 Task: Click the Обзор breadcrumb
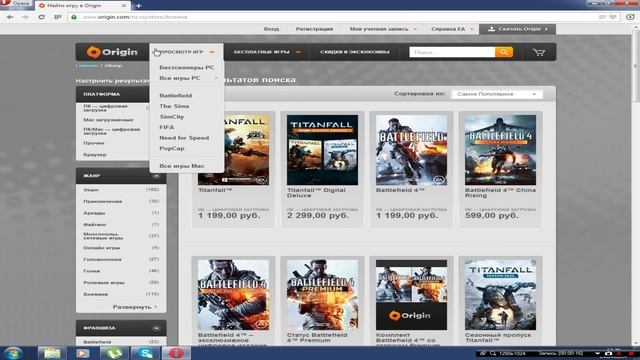pyautogui.click(x=113, y=66)
